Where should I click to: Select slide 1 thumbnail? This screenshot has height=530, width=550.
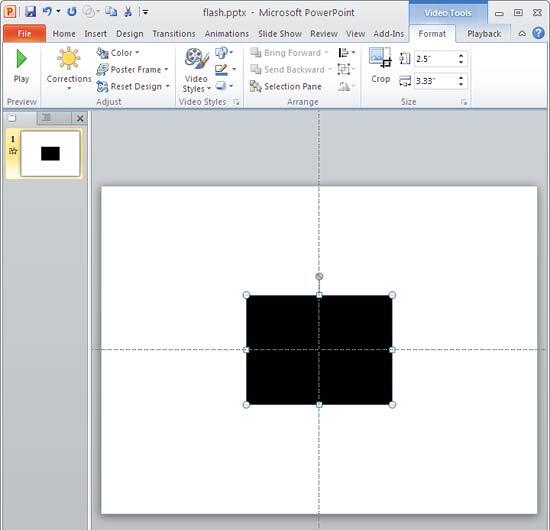(x=50, y=154)
